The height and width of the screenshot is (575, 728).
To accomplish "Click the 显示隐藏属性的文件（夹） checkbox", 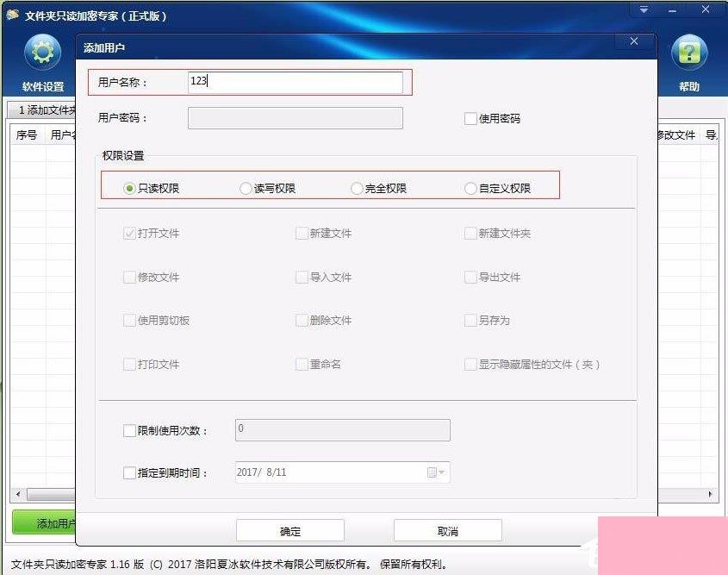I will [470, 364].
